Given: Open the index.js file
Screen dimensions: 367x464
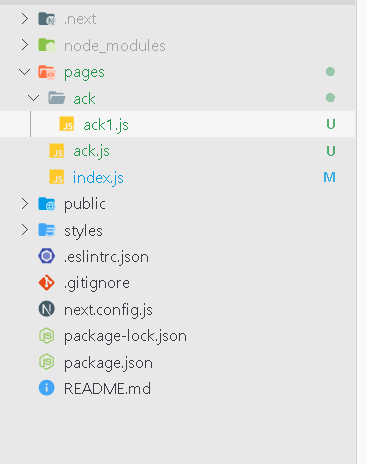Looking at the screenshot, I should [98, 178].
